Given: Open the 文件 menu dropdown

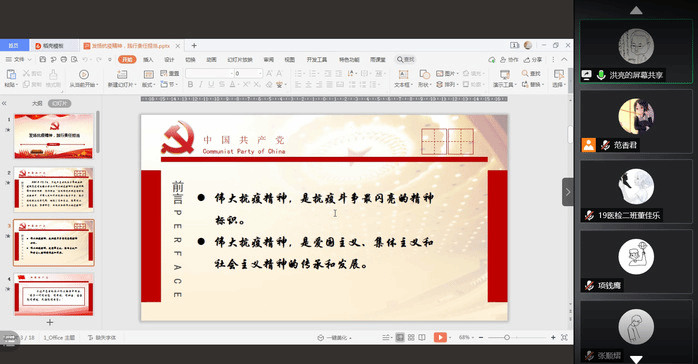Looking at the screenshot, I should point(19,59).
